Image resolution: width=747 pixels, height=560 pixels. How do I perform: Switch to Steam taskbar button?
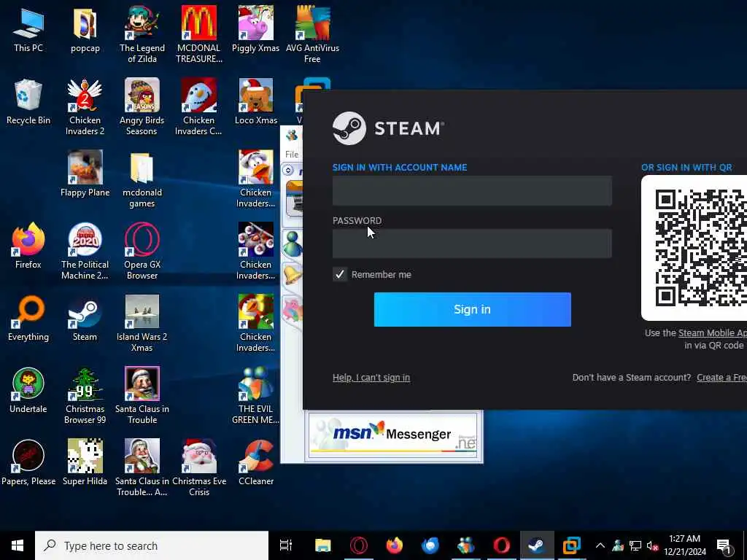[x=537, y=545]
